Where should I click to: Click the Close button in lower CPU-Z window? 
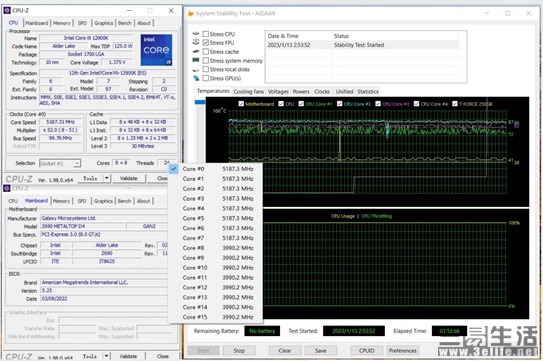coord(162,356)
